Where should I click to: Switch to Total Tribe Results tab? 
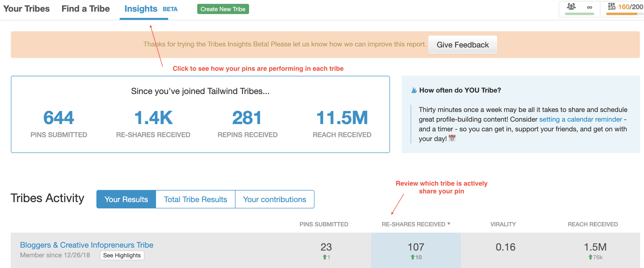[195, 199]
